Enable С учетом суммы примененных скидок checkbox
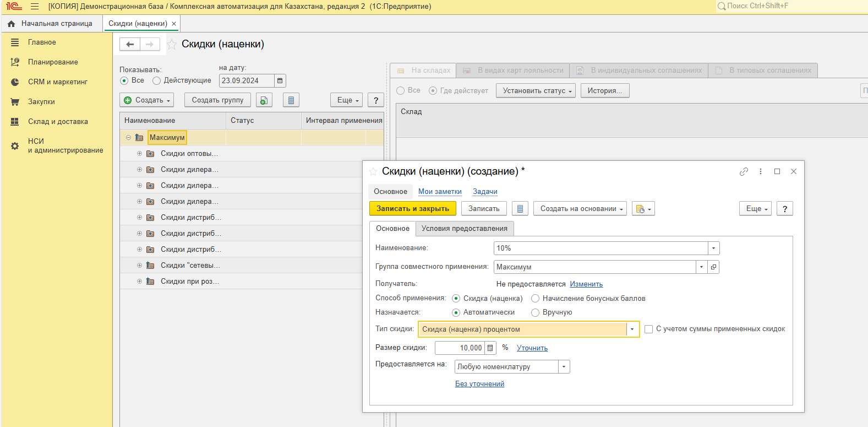Screen dimensions: 868x427 coord(649,329)
